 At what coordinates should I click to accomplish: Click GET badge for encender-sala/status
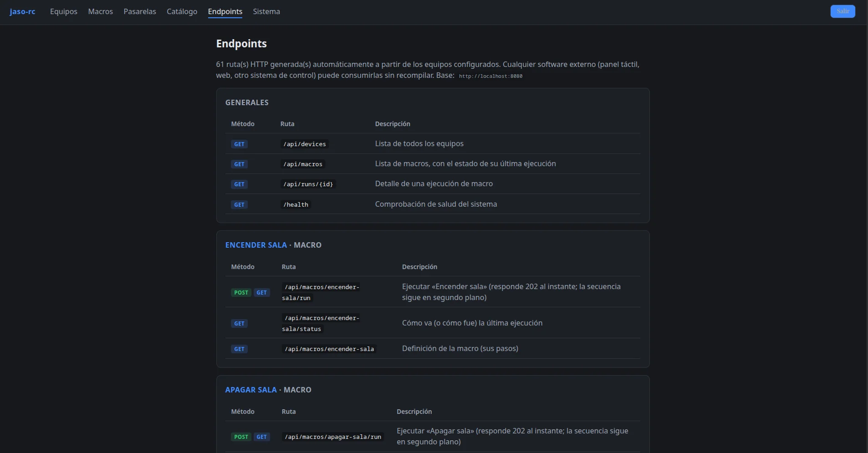(x=239, y=323)
